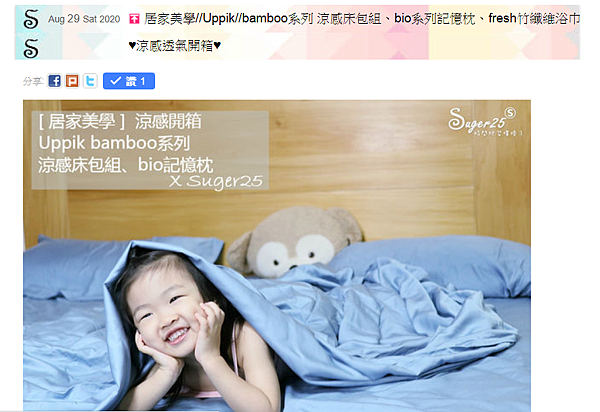Click the Suger25 watermark logo in photo
This screenshot has height=412, width=600.
(484, 121)
